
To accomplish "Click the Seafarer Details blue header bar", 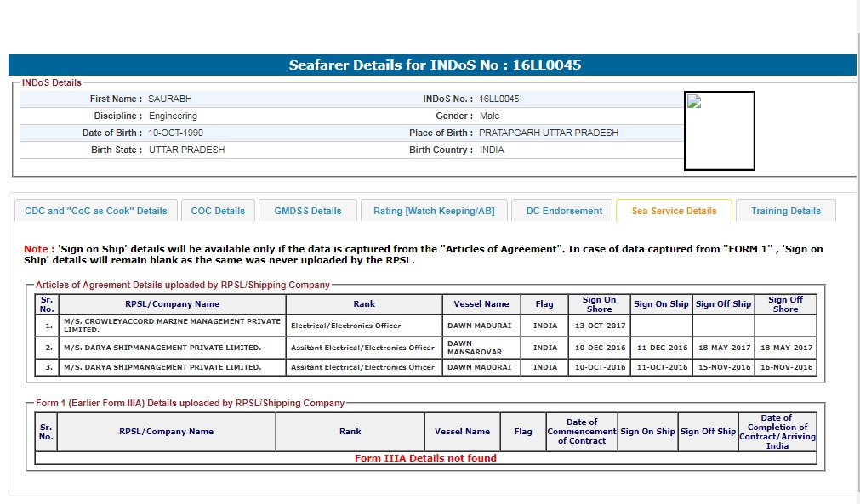I will tap(432, 65).
